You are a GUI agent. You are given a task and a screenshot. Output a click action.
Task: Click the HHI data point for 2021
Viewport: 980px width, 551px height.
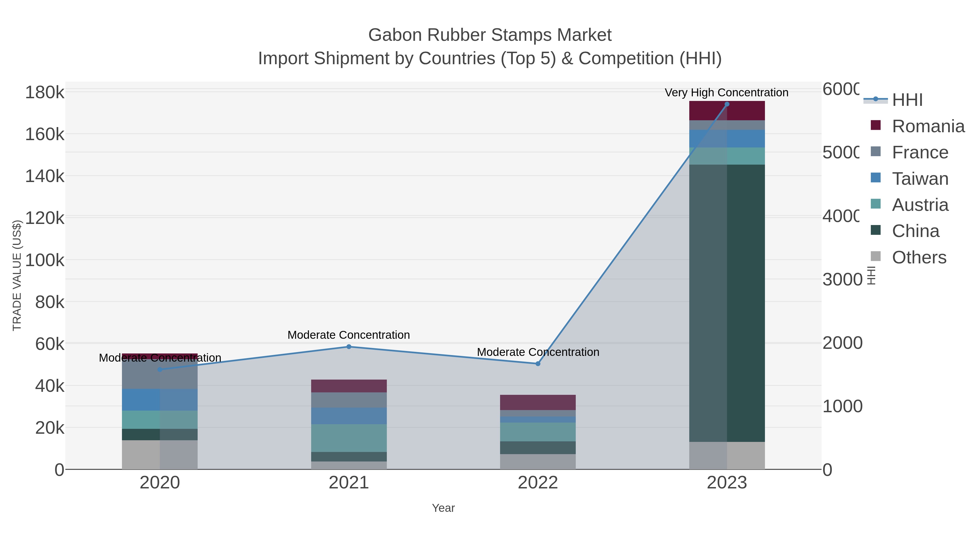[349, 347]
